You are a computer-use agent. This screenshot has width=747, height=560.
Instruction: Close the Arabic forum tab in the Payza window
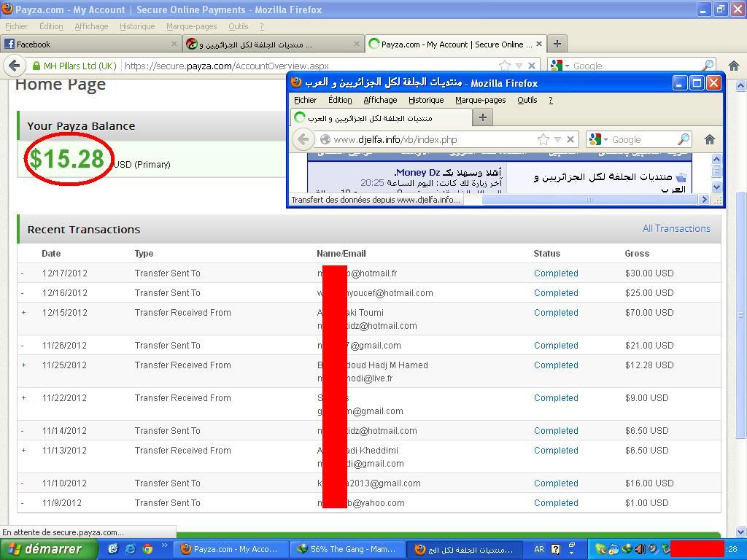tap(356, 44)
